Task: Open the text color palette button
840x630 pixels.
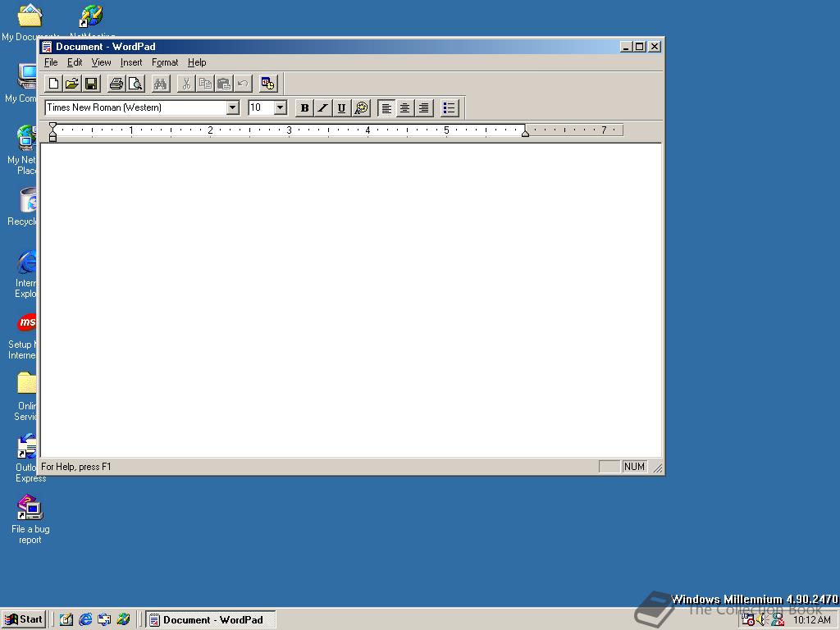Action: click(361, 108)
